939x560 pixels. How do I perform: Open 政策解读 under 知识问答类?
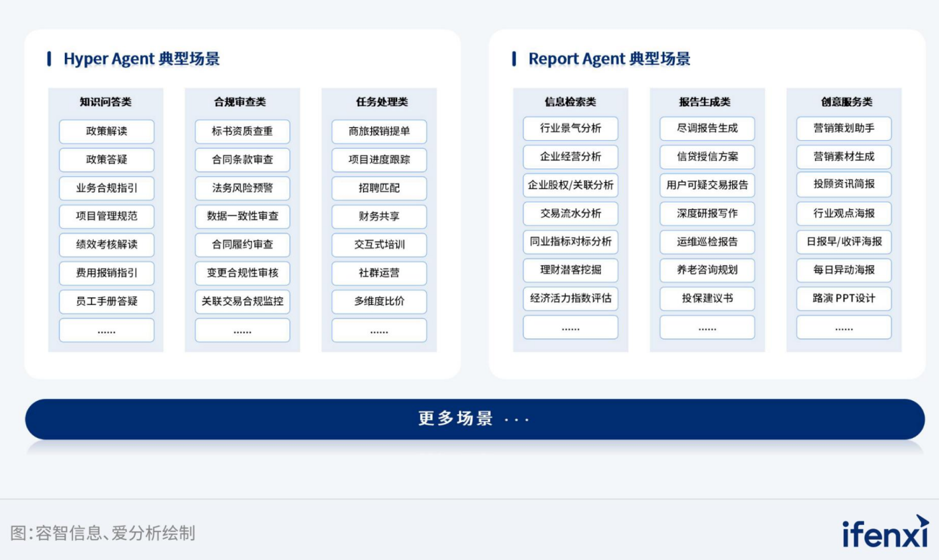pyautogui.click(x=106, y=132)
